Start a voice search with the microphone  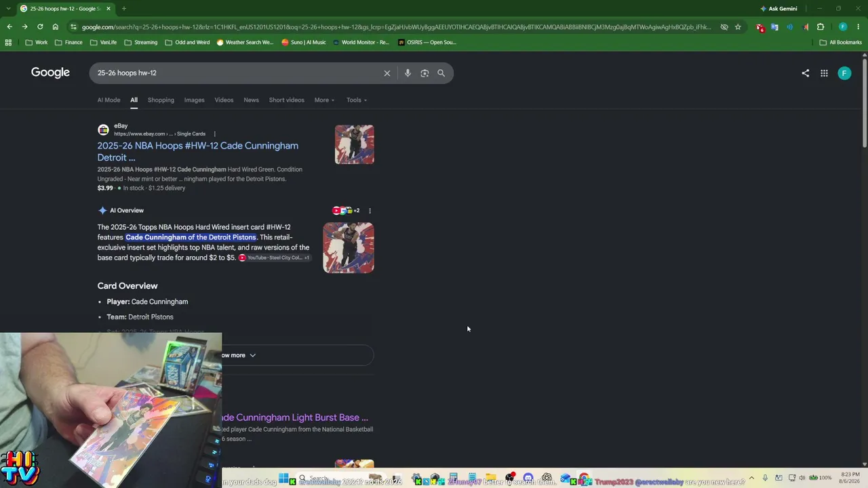(x=408, y=73)
